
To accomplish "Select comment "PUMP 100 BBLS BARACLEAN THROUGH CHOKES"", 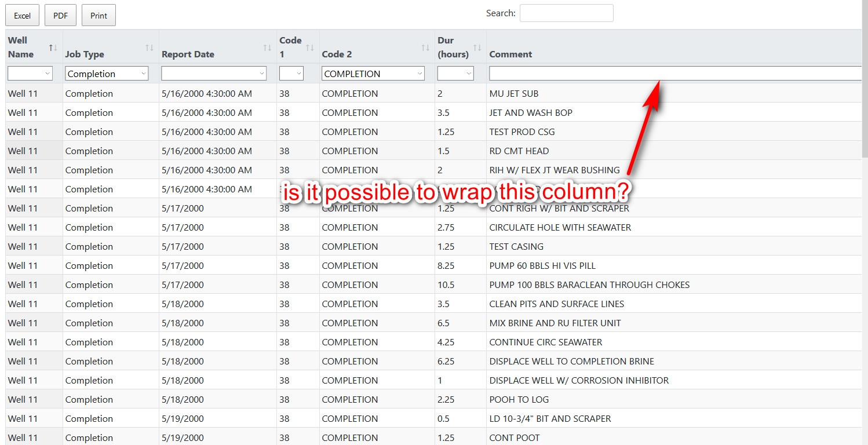I will [x=589, y=284].
